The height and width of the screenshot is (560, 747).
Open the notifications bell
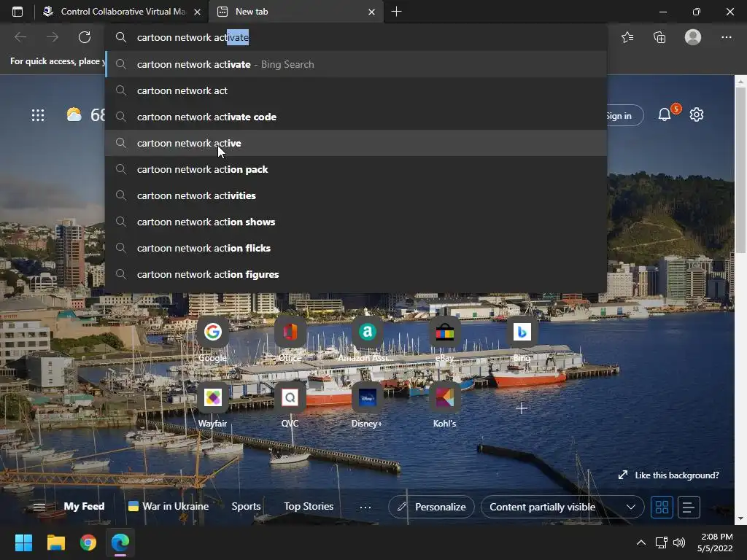tap(665, 114)
